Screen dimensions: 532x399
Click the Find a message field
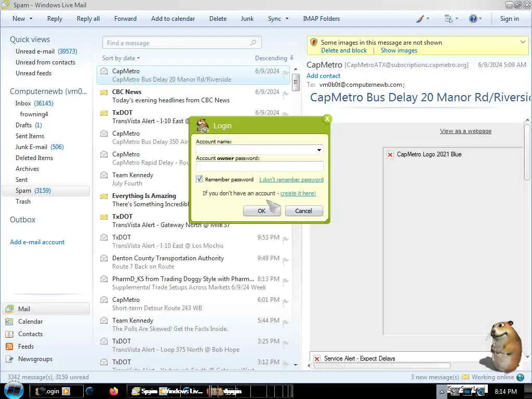tap(182, 43)
